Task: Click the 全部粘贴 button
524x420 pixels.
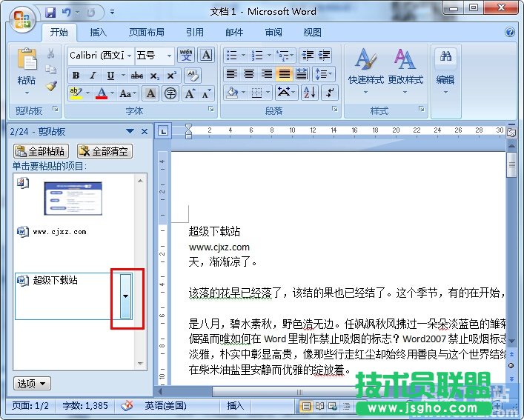Action: (42, 151)
